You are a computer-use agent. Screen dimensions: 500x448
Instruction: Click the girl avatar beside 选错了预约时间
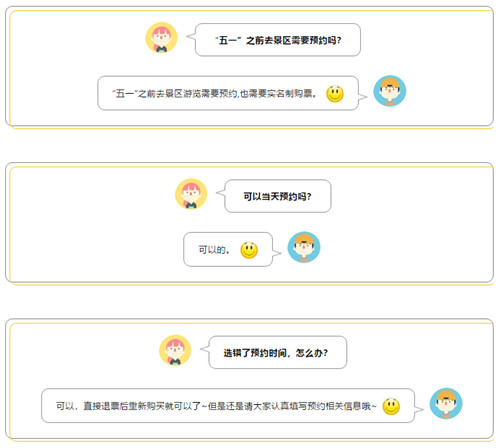pyautogui.click(x=175, y=350)
